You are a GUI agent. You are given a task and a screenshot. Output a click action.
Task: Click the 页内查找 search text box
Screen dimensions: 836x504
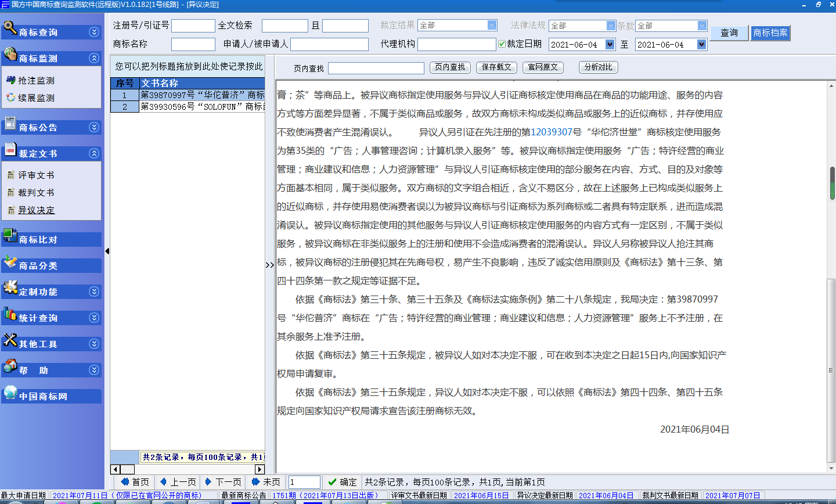coord(376,68)
